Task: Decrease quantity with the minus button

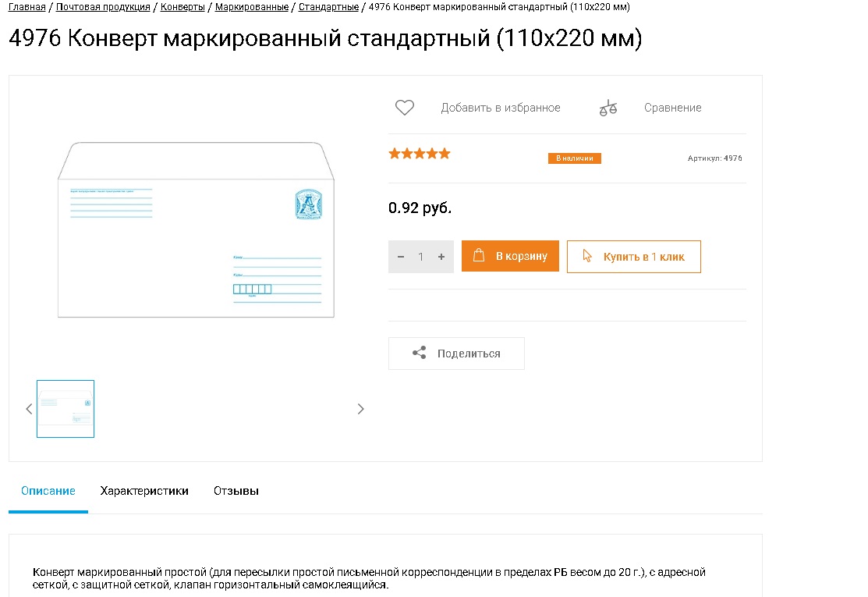Action: [x=401, y=257]
